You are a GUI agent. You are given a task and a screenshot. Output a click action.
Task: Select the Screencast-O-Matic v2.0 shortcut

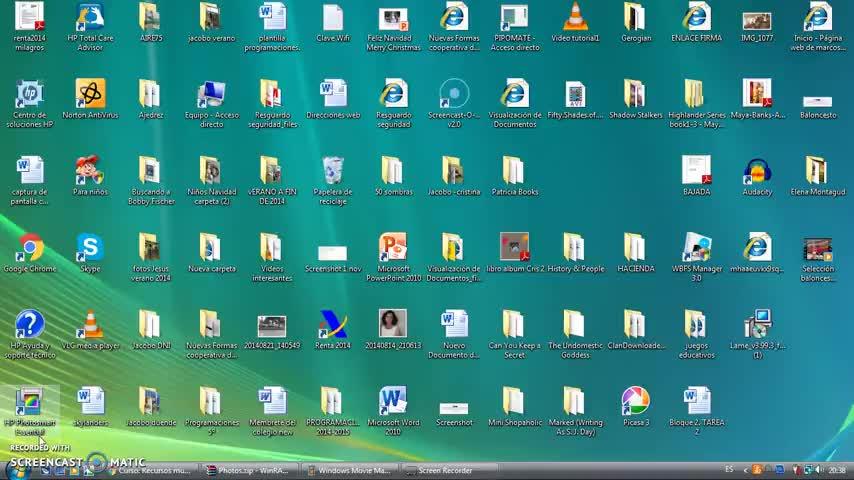(x=454, y=94)
